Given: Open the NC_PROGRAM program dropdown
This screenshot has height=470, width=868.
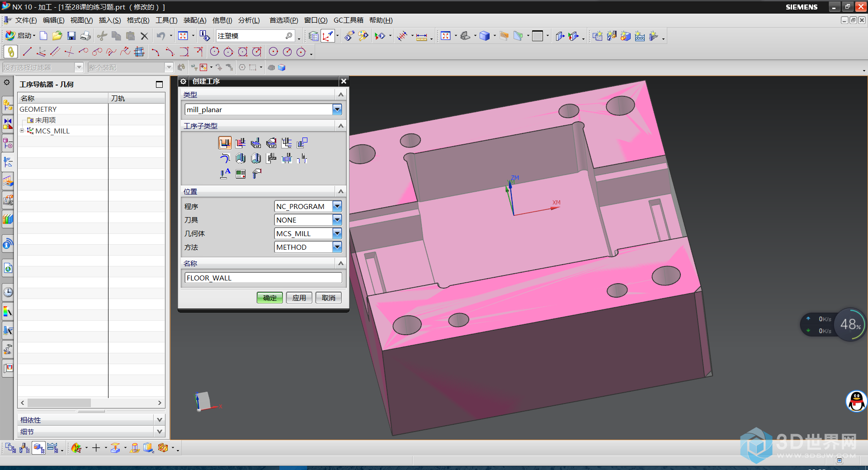Looking at the screenshot, I should pyautogui.click(x=337, y=206).
